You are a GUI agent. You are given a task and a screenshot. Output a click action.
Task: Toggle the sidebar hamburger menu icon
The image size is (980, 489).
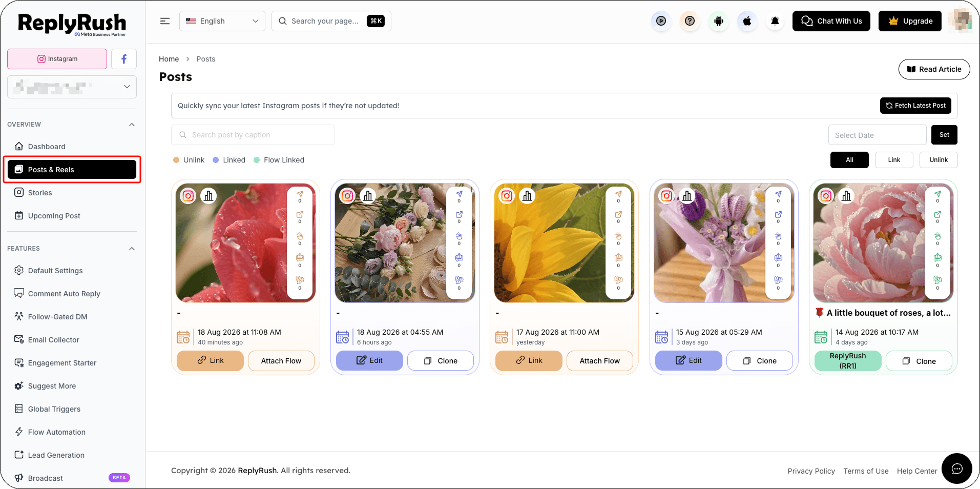click(165, 21)
